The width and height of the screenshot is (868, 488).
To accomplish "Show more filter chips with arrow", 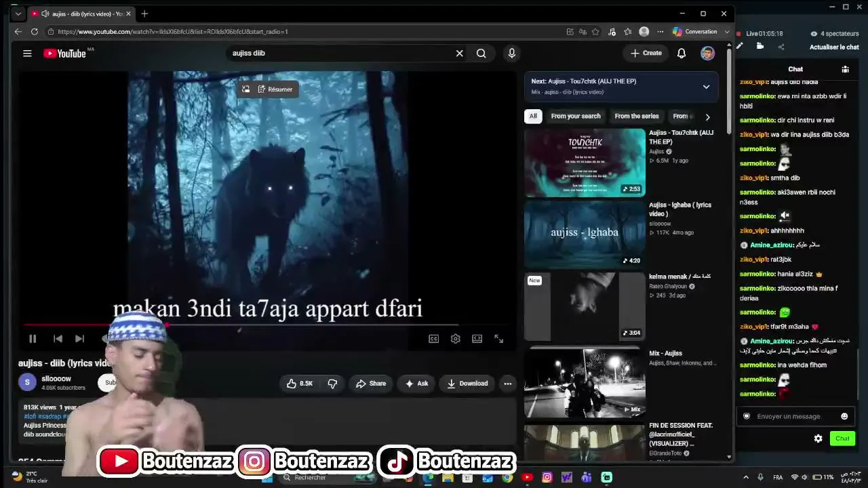I will (707, 117).
